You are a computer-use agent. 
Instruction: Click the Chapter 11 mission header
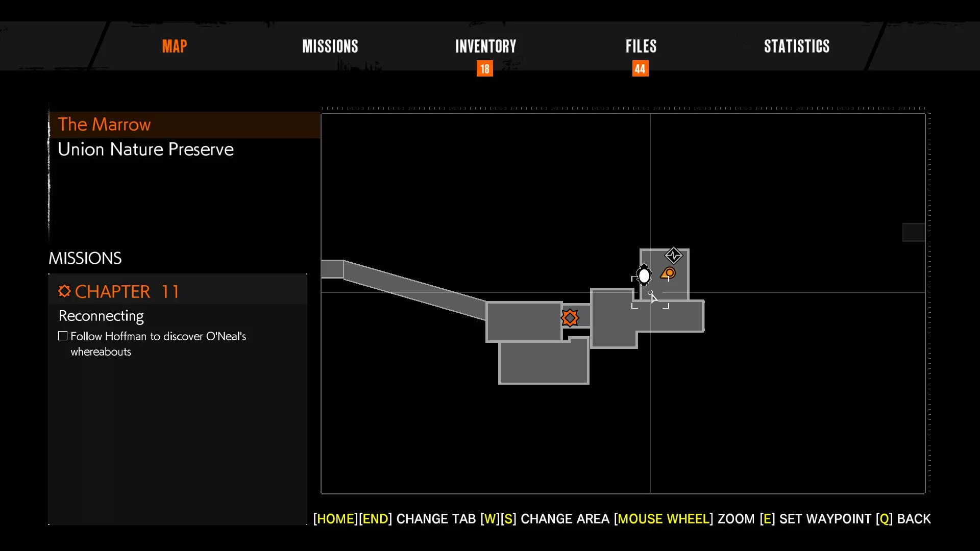(x=128, y=291)
